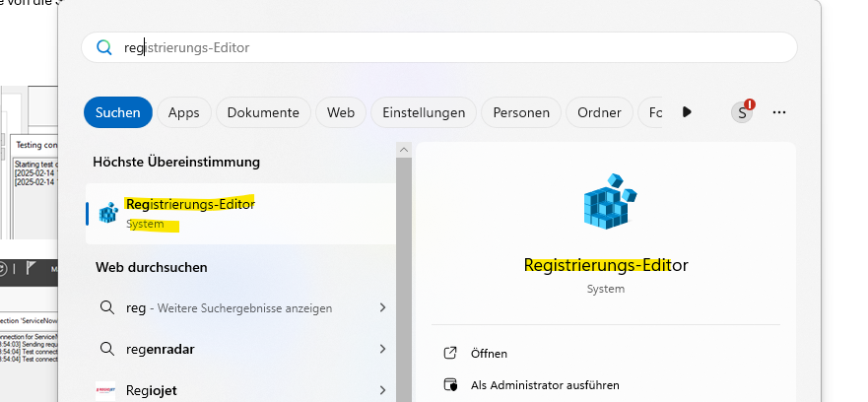
Task: Click the search magnifier icon in search box
Action: (x=103, y=47)
